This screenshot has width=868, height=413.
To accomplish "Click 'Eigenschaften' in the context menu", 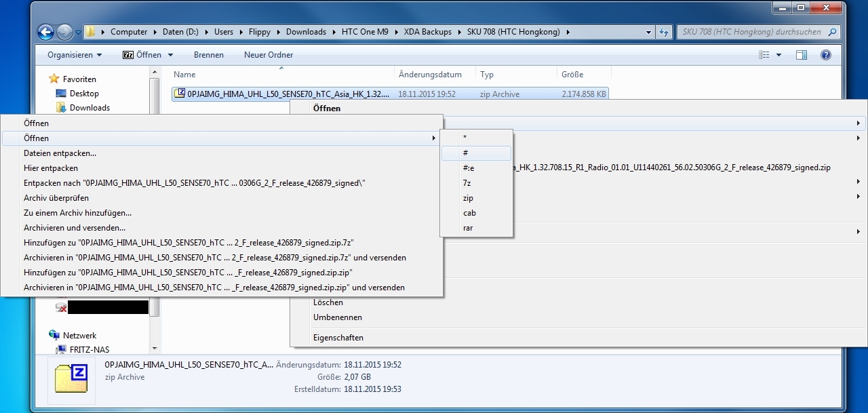I will pyautogui.click(x=338, y=338).
